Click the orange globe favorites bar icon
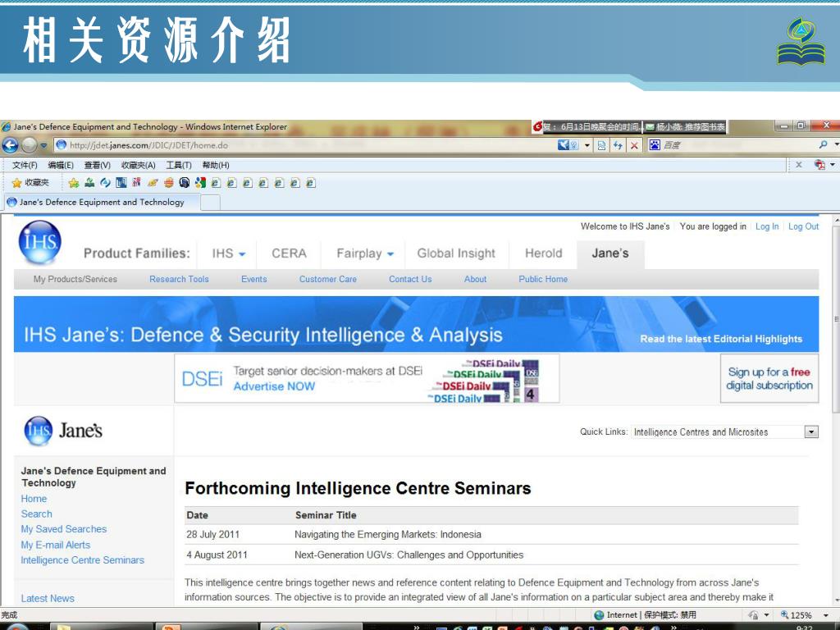The image size is (840, 630). pyautogui.click(x=169, y=183)
